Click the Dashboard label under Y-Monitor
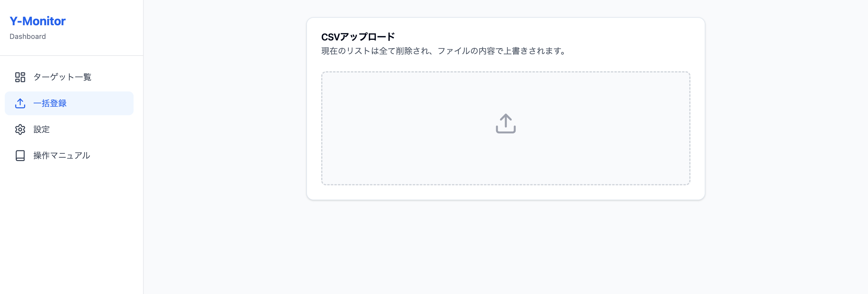 tap(28, 37)
